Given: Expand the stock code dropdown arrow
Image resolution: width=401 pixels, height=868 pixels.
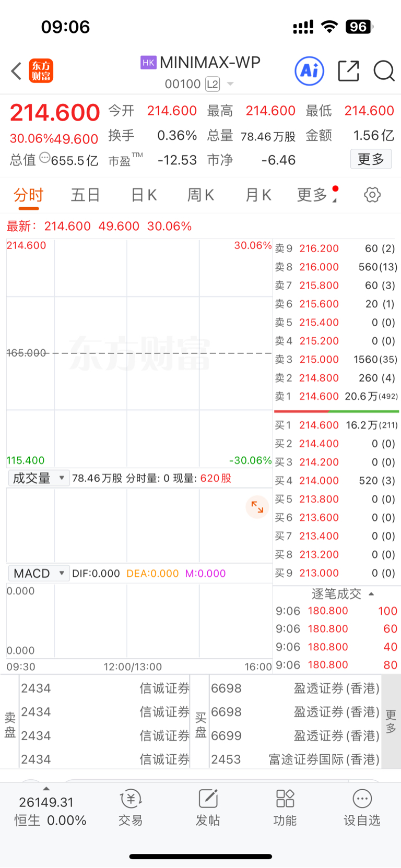Looking at the screenshot, I should [230, 84].
